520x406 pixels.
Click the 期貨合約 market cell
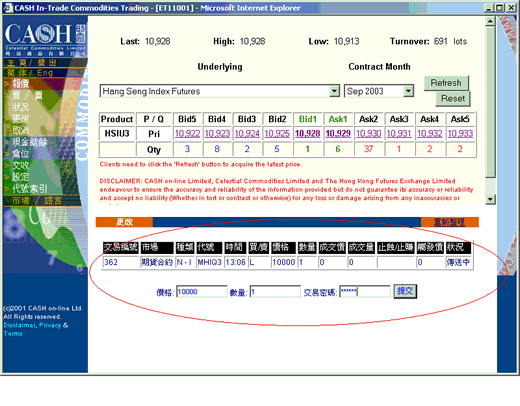[x=157, y=262]
